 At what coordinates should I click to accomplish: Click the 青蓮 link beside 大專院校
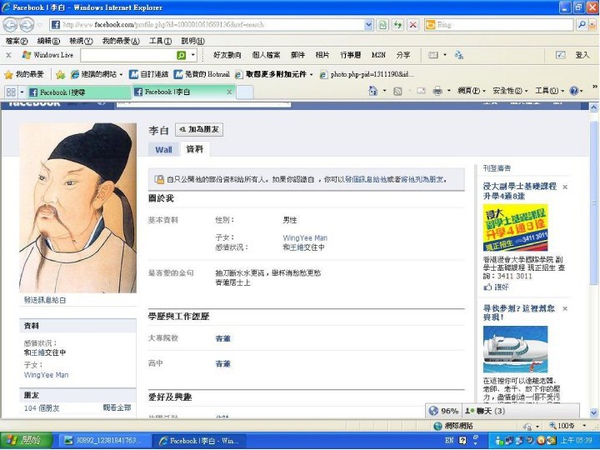(x=223, y=339)
